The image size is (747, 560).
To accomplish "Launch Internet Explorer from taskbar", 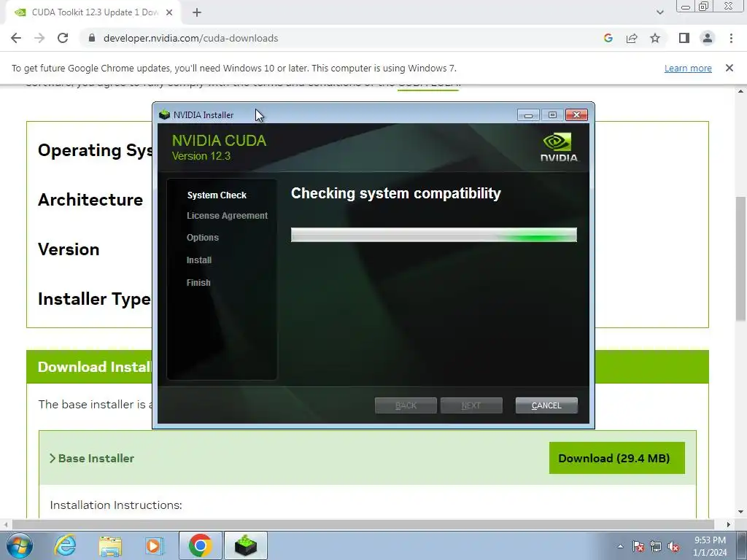I will pyautogui.click(x=65, y=545).
